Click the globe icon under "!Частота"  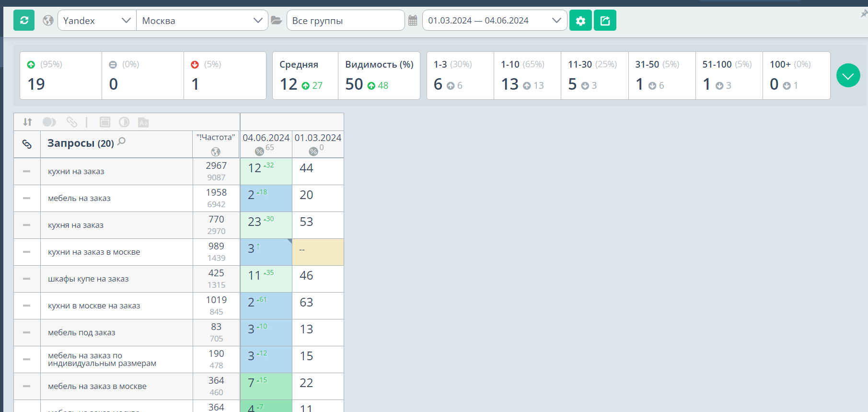(x=216, y=152)
